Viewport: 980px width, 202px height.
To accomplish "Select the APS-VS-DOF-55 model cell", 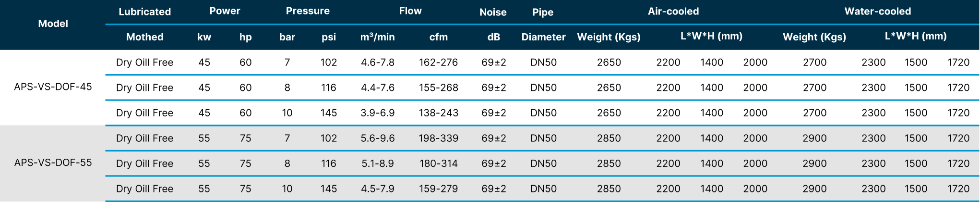I will tap(53, 163).
